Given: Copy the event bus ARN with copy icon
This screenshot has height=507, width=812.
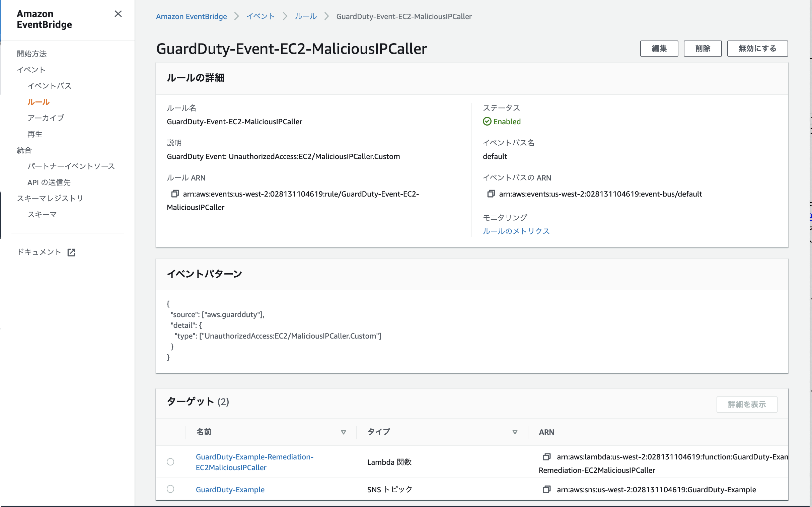Looking at the screenshot, I should 491,194.
